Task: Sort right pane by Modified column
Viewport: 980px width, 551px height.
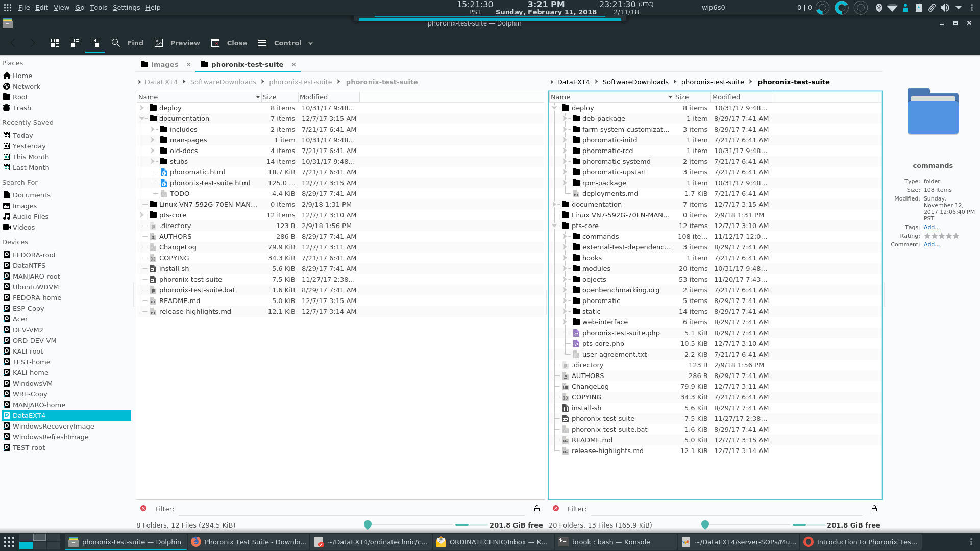Action: 741,97
